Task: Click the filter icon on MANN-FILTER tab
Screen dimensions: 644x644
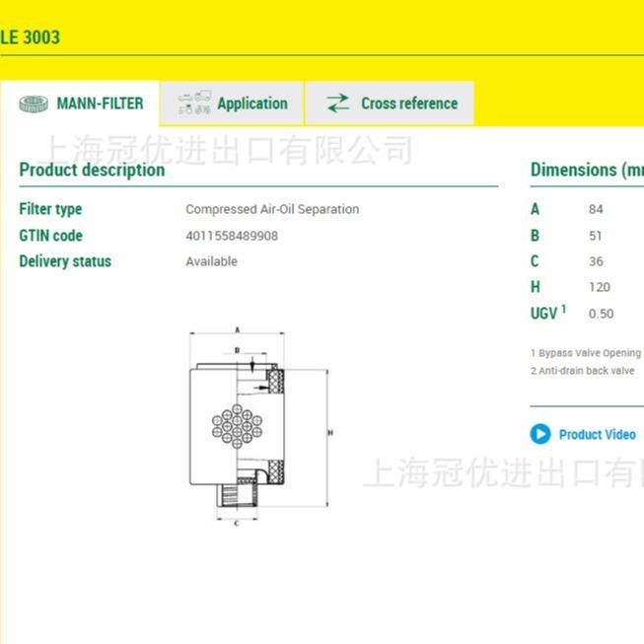Action: pos(34,104)
